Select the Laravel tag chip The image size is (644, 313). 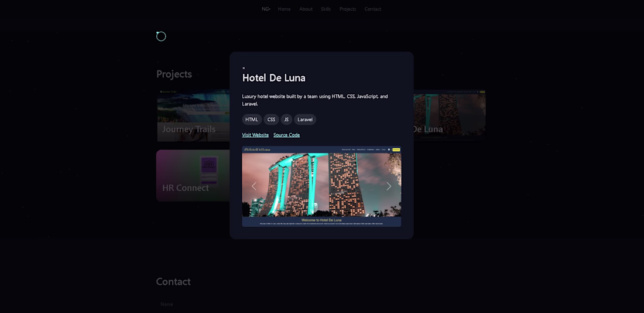pyautogui.click(x=305, y=120)
